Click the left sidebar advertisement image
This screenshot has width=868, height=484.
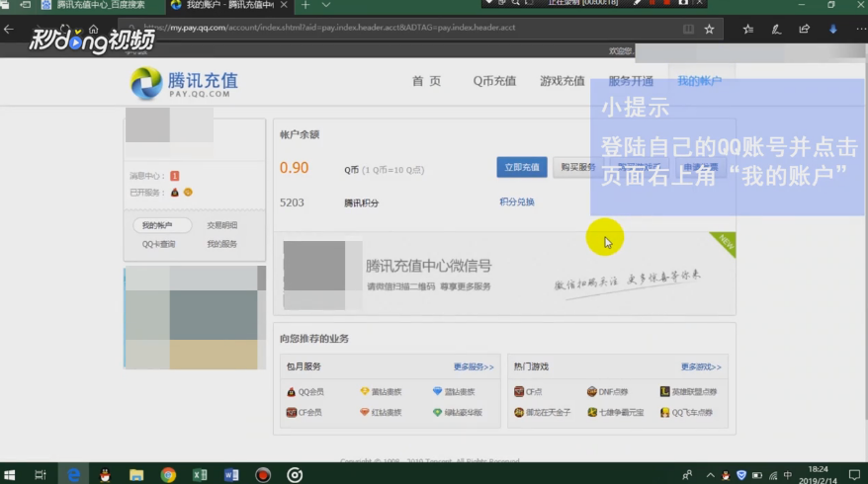pos(195,317)
